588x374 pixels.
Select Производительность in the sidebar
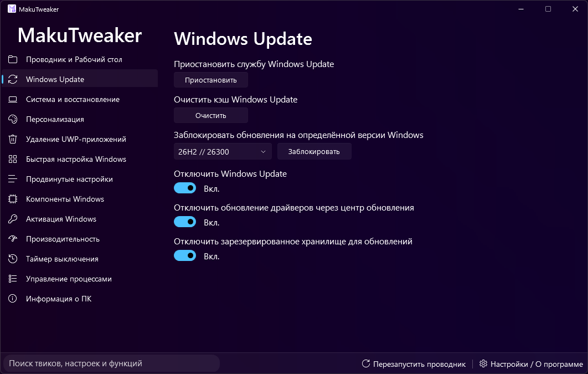(x=80, y=239)
